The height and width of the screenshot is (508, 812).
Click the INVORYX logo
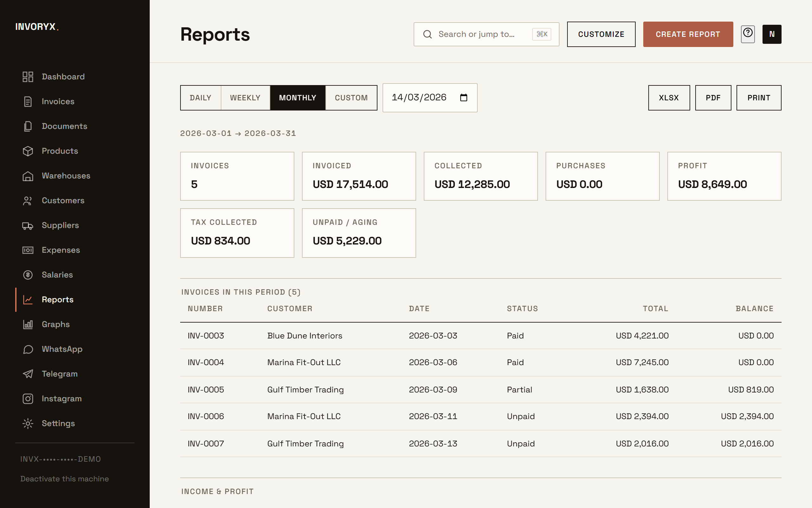click(37, 27)
